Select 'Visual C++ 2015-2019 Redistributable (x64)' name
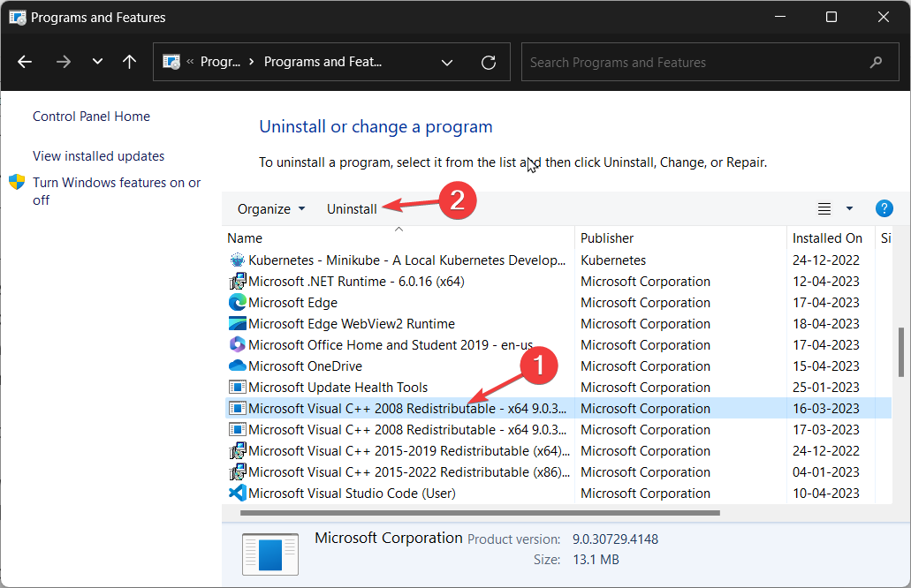The height and width of the screenshot is (588, 911). [x=409, y=451]
